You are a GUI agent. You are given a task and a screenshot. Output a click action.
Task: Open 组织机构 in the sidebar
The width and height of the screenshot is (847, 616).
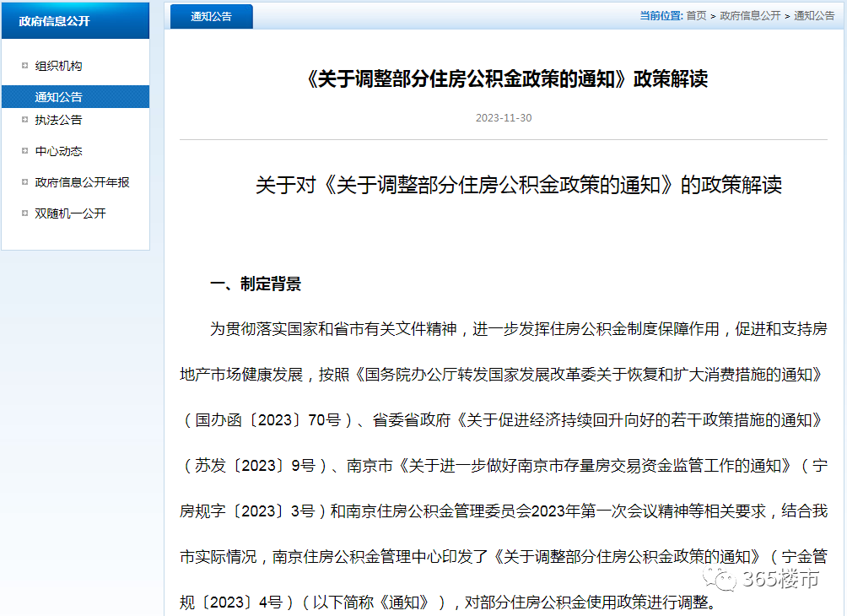point(58,66)
